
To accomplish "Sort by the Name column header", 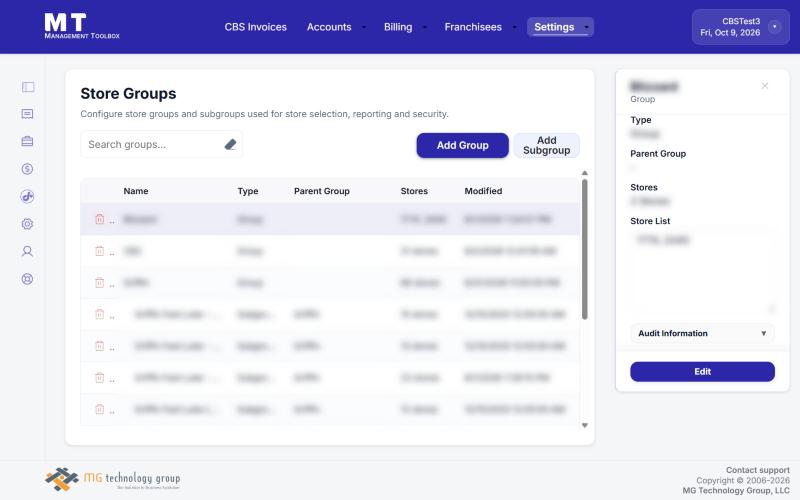I will click(x=136, y=191).
